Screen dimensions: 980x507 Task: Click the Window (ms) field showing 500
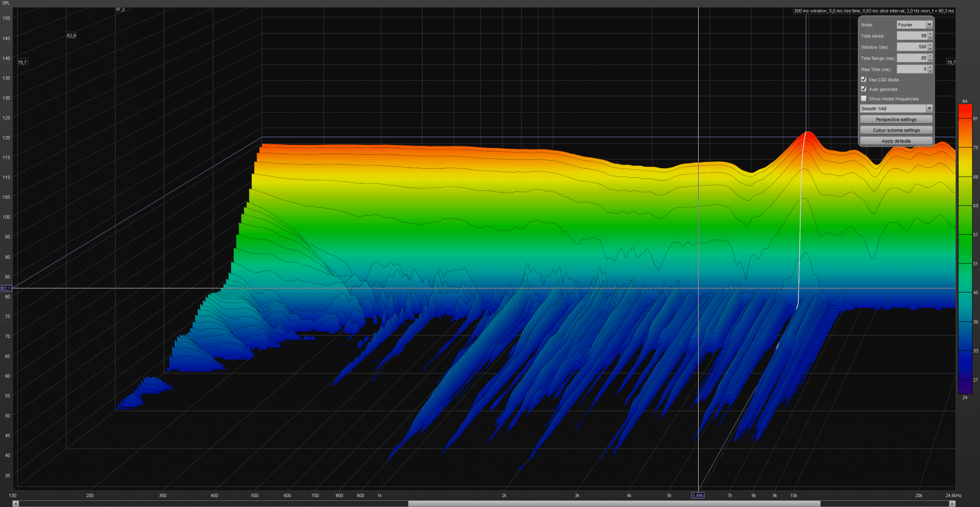(912, 47)
